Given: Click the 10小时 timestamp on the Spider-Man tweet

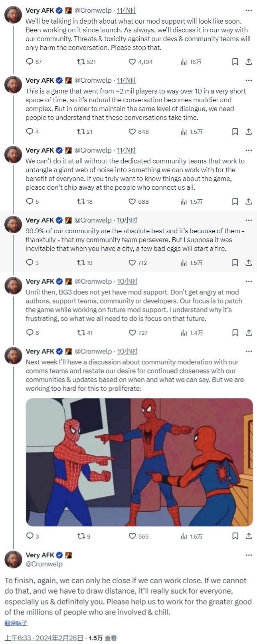Looking at the screenshot, I should coord(127,351).
